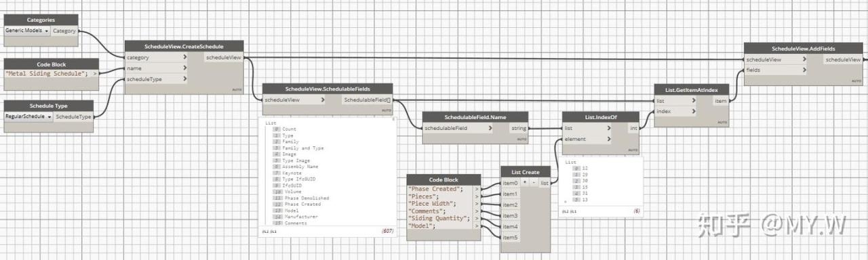Click the SchedulableField[] output port
The width and height of the screenshot is (868, 260).
pos(367,100)
